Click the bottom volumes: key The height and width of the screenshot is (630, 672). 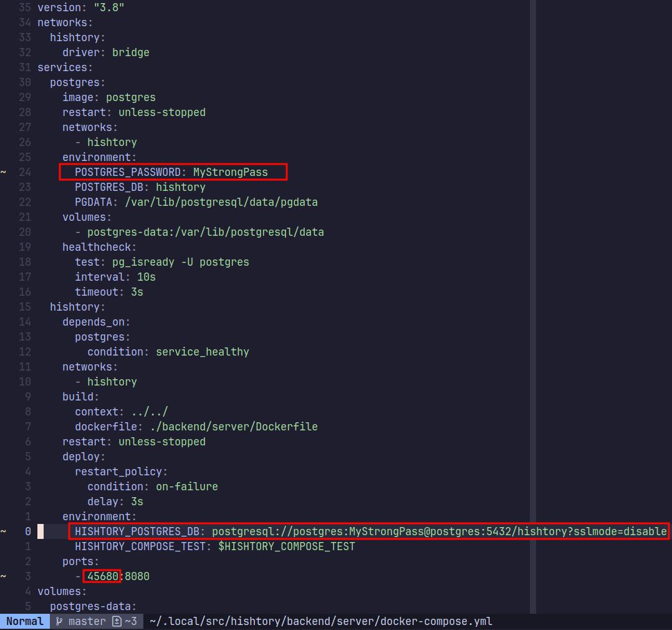point(62,591)
